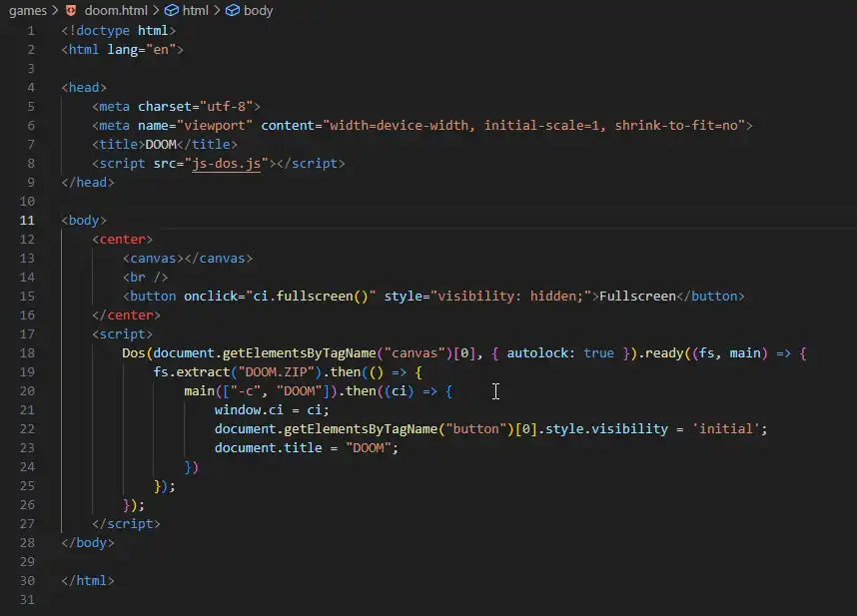Click the "canvas" string argument
This screenshot has height=616, width=857.
[x=415, y=353]
